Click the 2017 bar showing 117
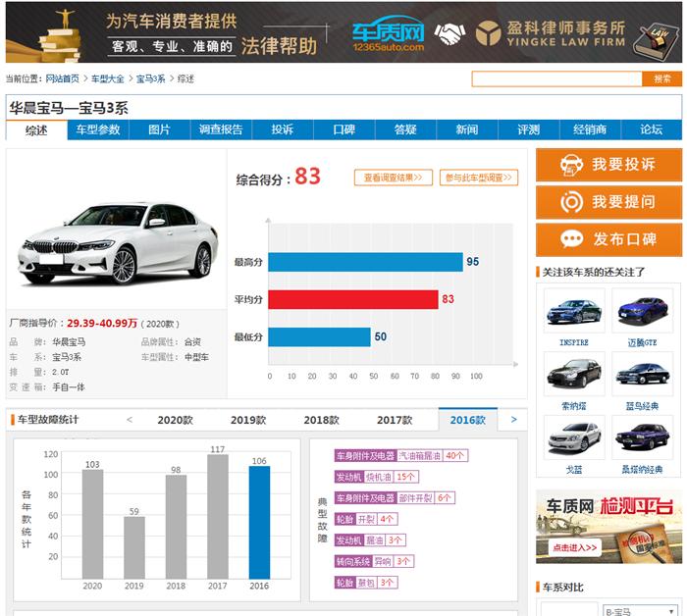 coord(218,517)
